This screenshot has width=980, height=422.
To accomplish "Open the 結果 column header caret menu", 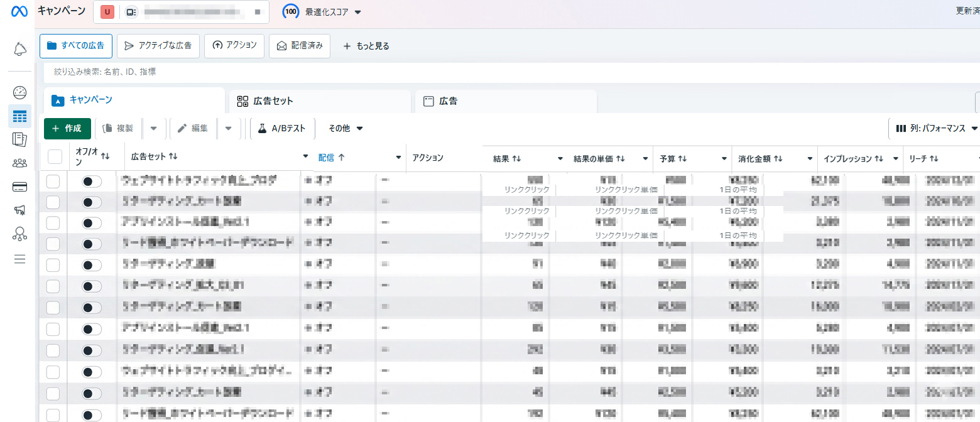I will click(x=560, y=159).
